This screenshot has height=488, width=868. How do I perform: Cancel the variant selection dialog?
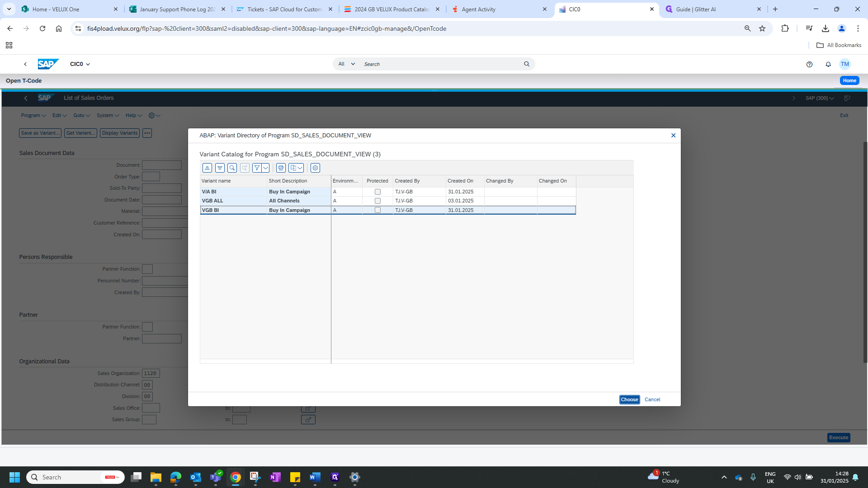click(x=652, y=399)
